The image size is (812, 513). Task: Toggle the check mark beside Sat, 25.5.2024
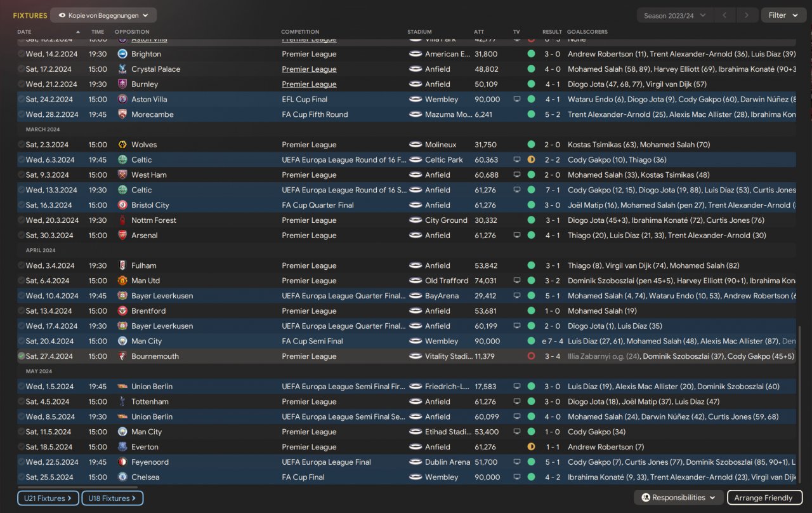pos(22,477)
